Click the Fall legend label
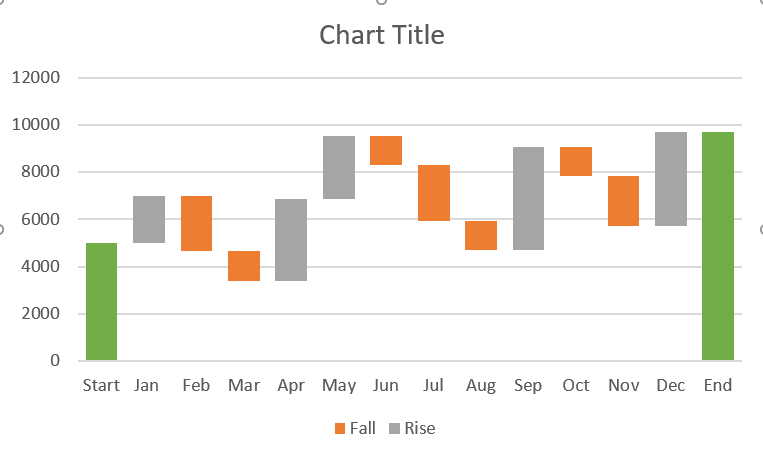Viewport: 763px width, 452px height. pyautogui.click(x=363, y=429)
